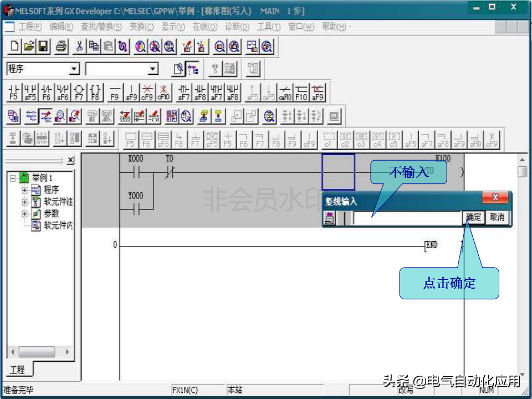
Task: Click the END instruction on the rung
Action: [x=431, y=245]
